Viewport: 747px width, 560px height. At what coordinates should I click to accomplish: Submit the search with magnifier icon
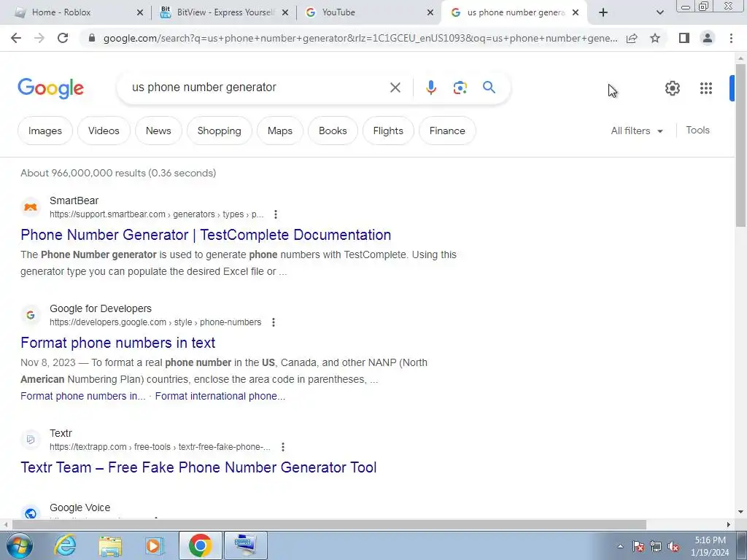489,87
